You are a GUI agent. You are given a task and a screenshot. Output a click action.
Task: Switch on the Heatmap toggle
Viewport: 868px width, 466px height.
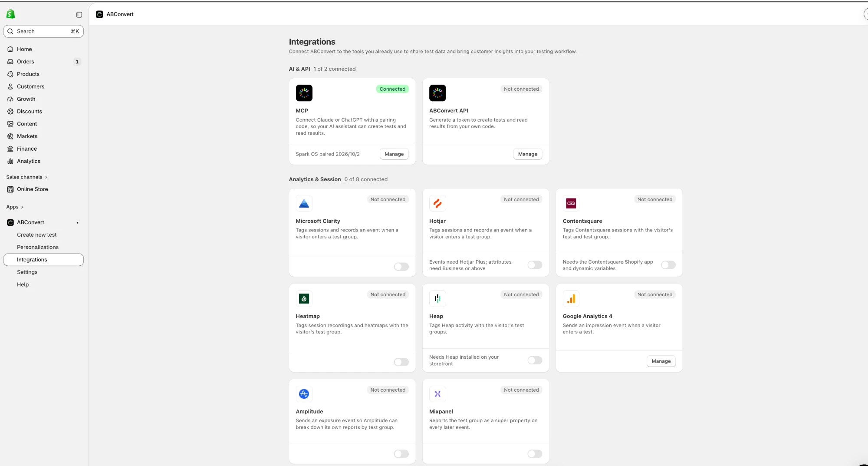coord(401,362)
